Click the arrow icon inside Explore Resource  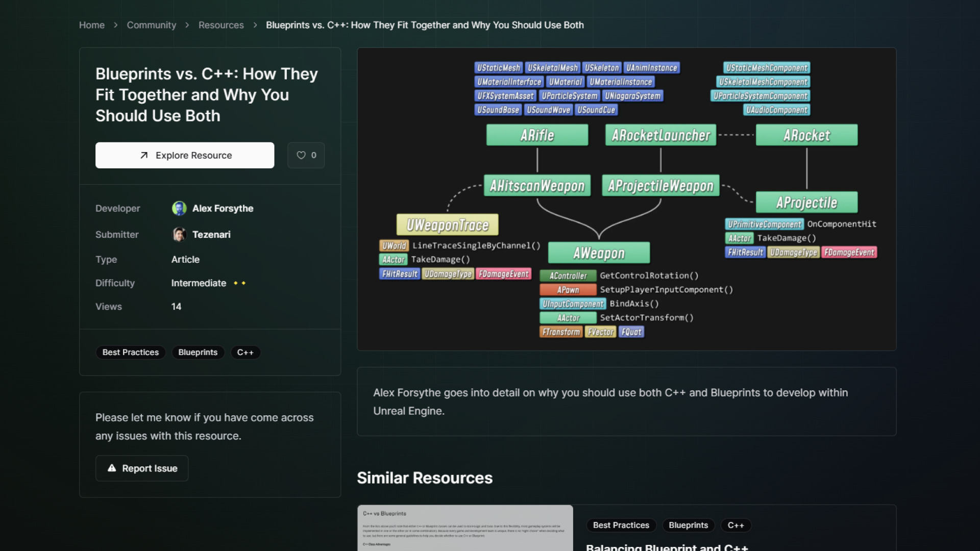[x=144, y=155]
